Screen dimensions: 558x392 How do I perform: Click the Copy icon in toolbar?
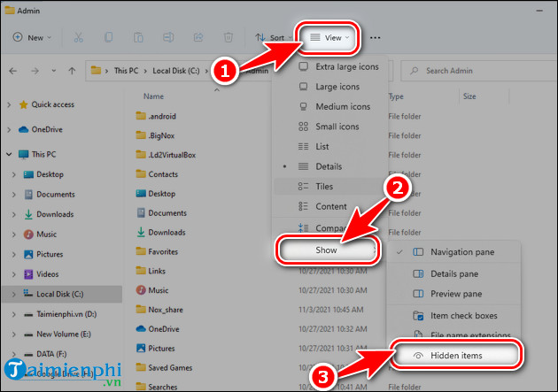[109, 37]
